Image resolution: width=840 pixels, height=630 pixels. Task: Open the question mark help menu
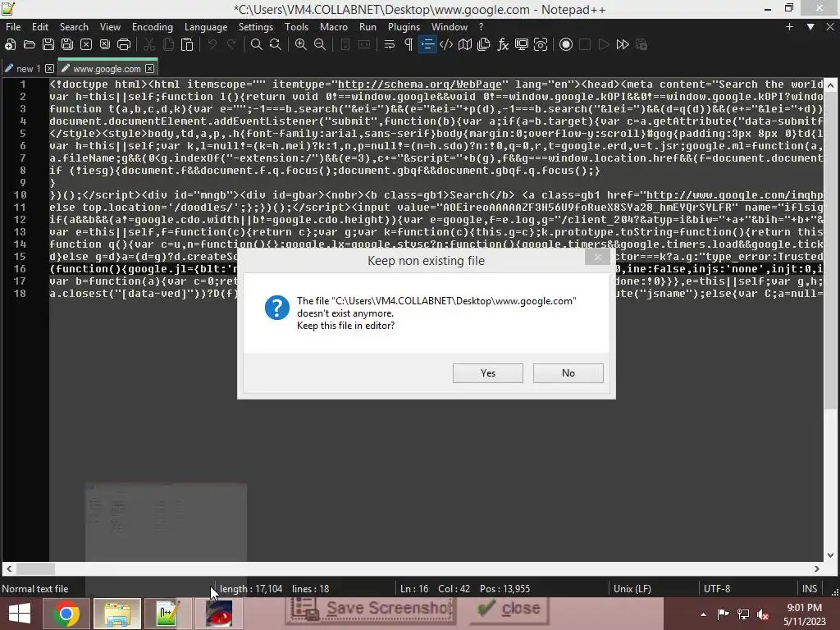point(481,27)
